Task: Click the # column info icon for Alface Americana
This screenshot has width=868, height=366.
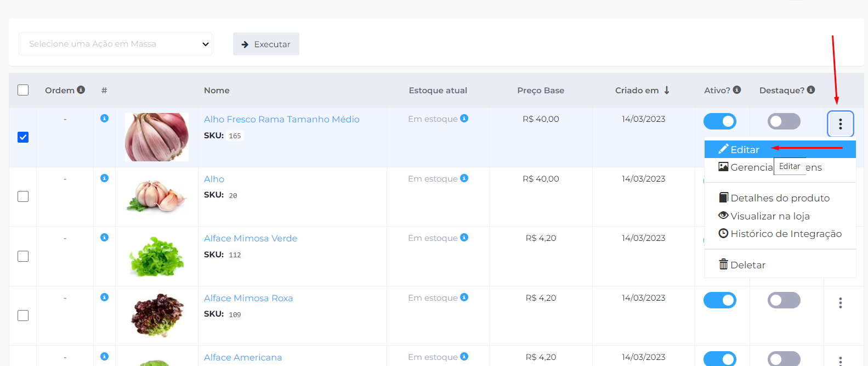Action: click(x=104, y=357)
